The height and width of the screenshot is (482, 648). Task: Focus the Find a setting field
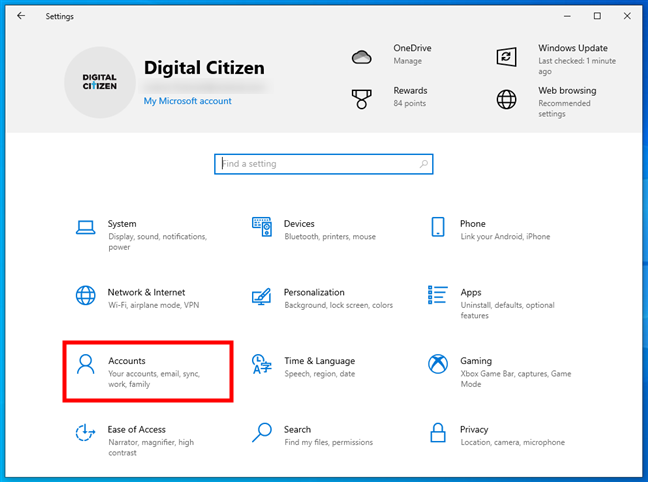click(x=324, y=164)
